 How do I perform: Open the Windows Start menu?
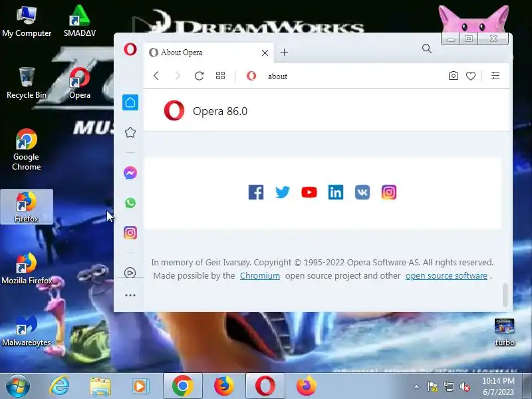17,386
